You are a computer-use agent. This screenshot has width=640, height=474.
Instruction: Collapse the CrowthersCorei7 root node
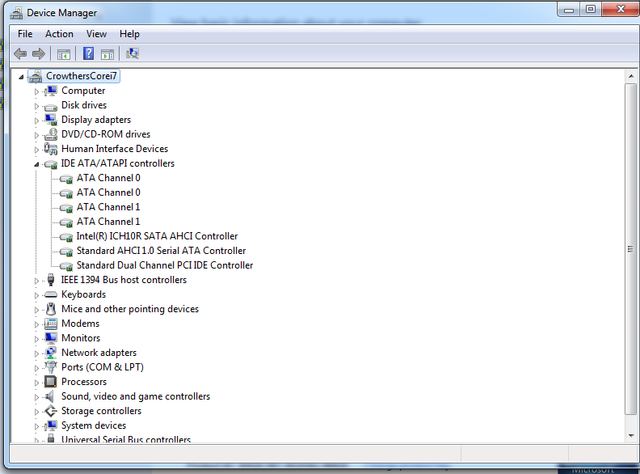click(x=21, y=76)
